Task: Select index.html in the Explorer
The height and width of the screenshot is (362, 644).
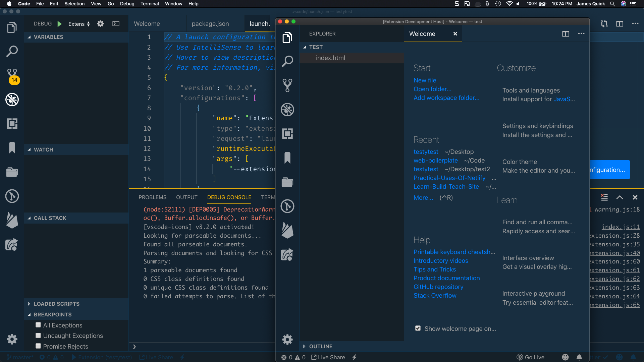Action: [x=330, y=58]
